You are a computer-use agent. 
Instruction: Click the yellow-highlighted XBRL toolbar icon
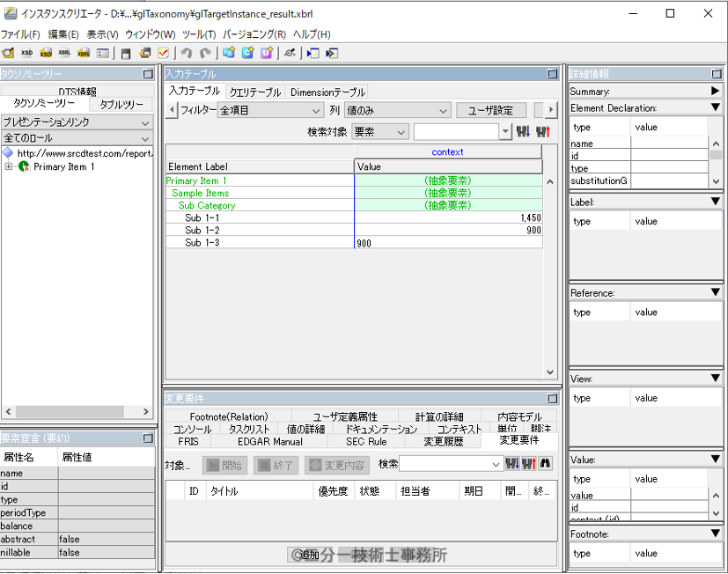tap(84, 53)
